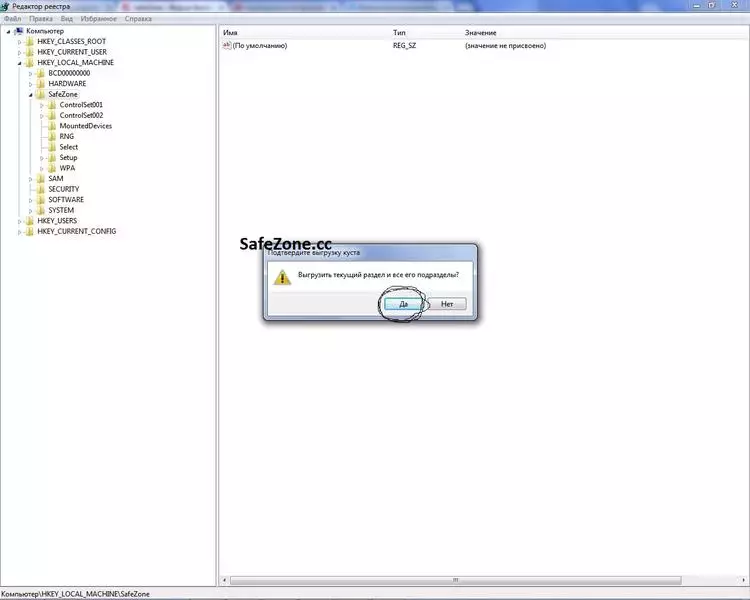Screen dimensions: 750x600
Task: Click the horizontal scrollbar thumb
Action: click(455, 580)
